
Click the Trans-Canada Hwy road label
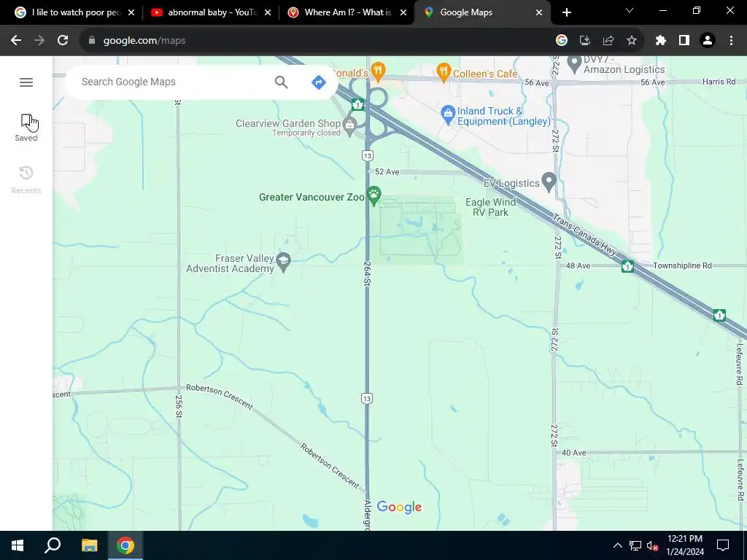585,236
